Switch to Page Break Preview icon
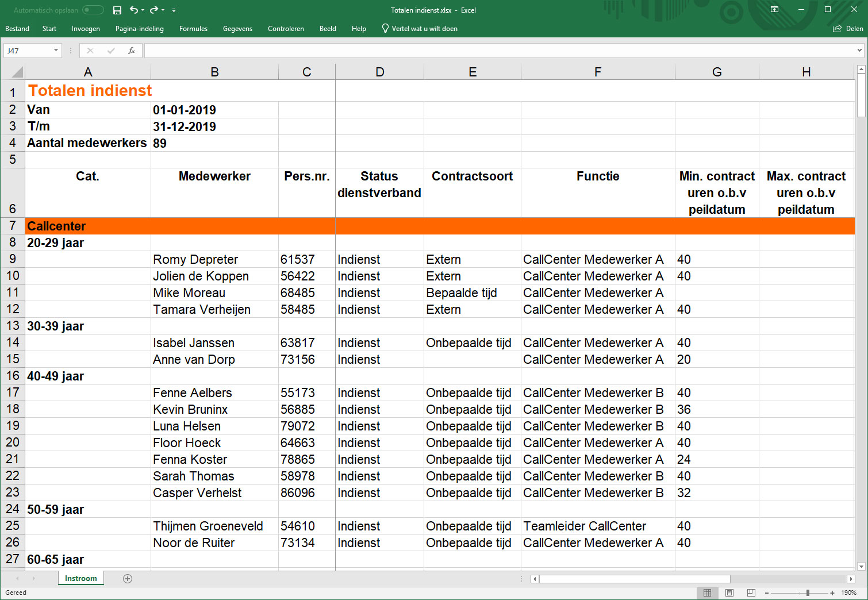The height and width of the screenshot is (600, 868). click(751, 593)
